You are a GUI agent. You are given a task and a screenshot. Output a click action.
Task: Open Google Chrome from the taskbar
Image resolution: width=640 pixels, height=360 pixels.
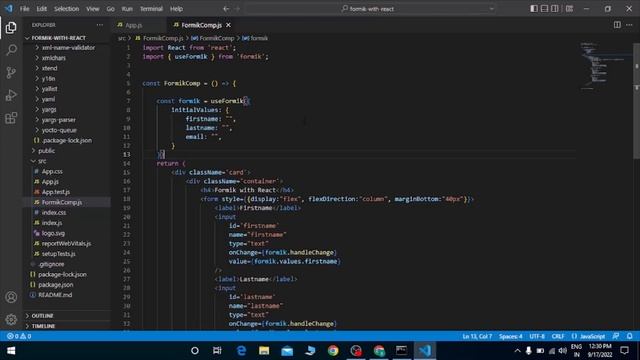pyautogui.click(x=333, y=351)
